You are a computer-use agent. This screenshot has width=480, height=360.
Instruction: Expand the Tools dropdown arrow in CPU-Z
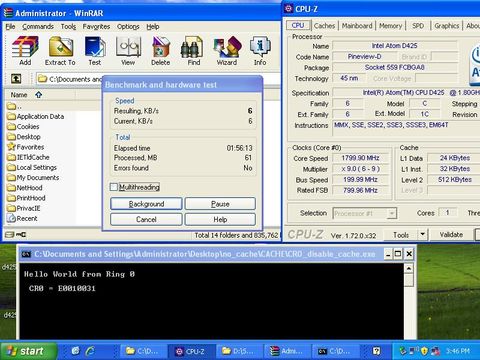click(423, 235)
